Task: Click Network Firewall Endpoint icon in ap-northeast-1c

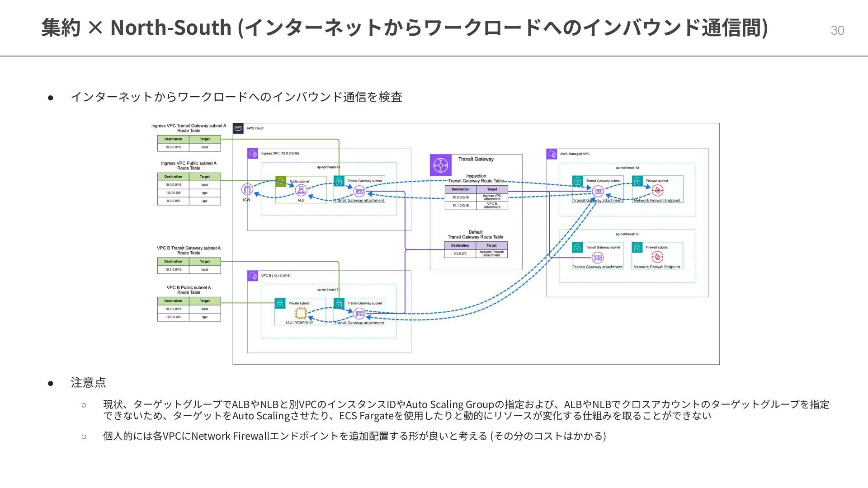Action: click(657, 257)
